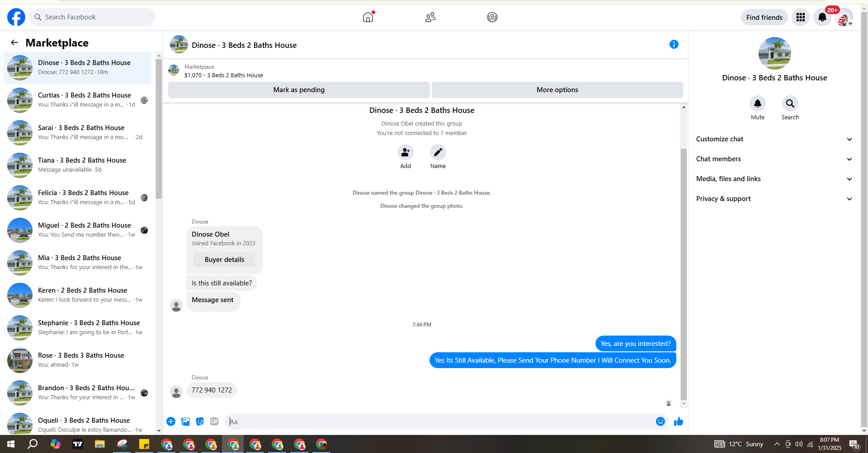Open more actions with the plus icon
Viewport: 868px width, 453px height.
[171, 421]
